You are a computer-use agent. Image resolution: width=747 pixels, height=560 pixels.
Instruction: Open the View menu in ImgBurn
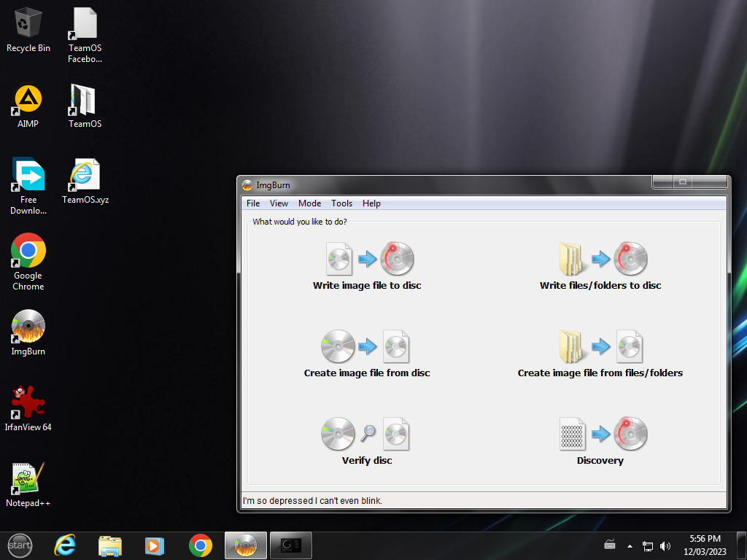point(279,203)
